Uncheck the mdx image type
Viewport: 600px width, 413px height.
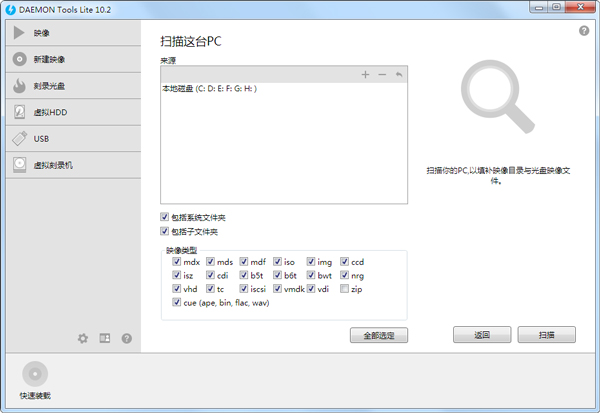coord(176,261)
